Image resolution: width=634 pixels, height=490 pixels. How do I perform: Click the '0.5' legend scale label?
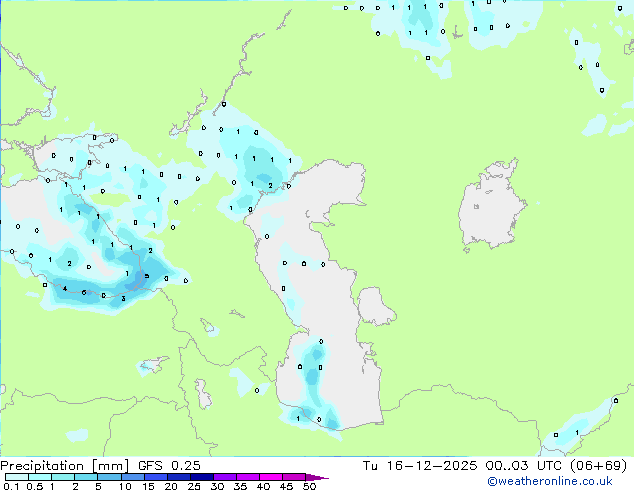click(x=34, y=486)
